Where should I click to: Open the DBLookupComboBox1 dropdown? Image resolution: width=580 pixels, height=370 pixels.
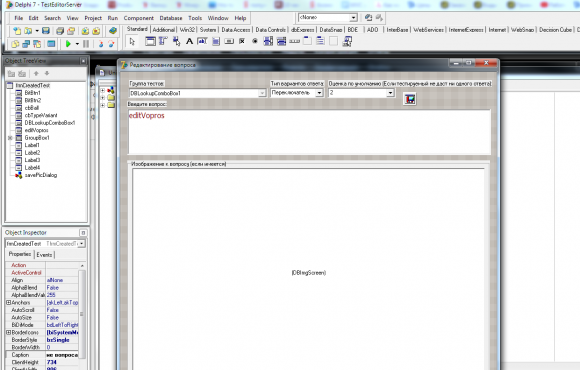coord(262,93)
